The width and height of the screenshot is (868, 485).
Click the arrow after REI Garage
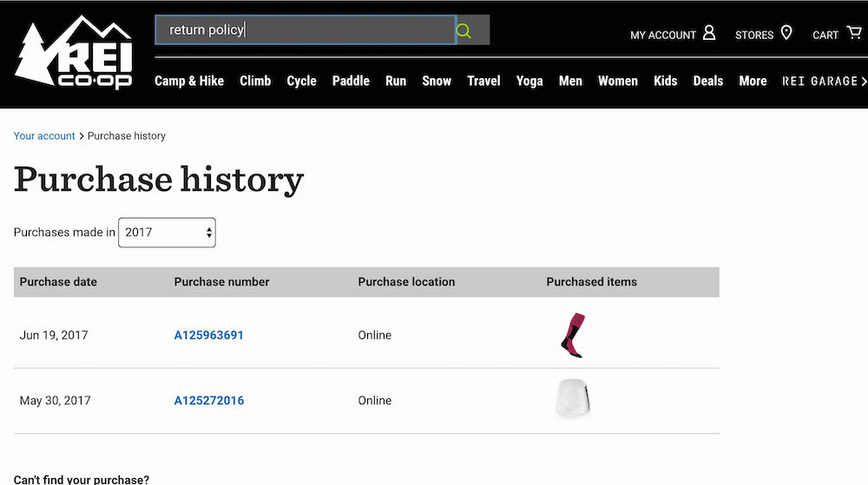point(864,81)
